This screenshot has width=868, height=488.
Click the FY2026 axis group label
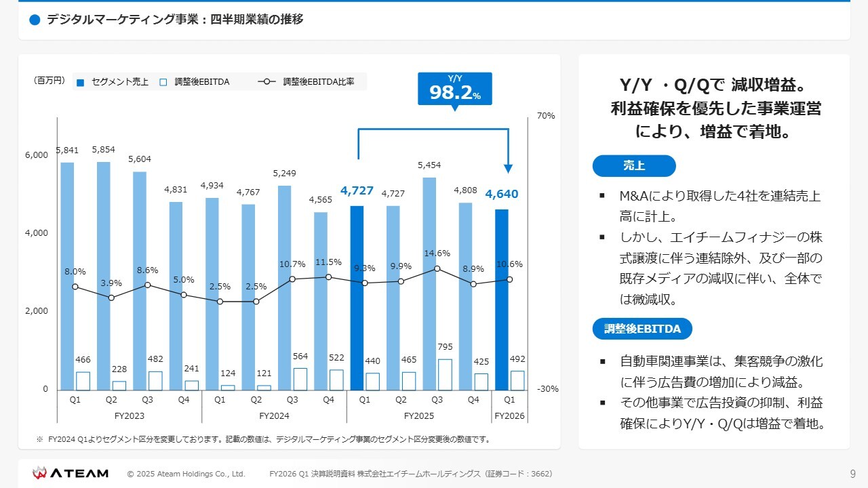509,415
